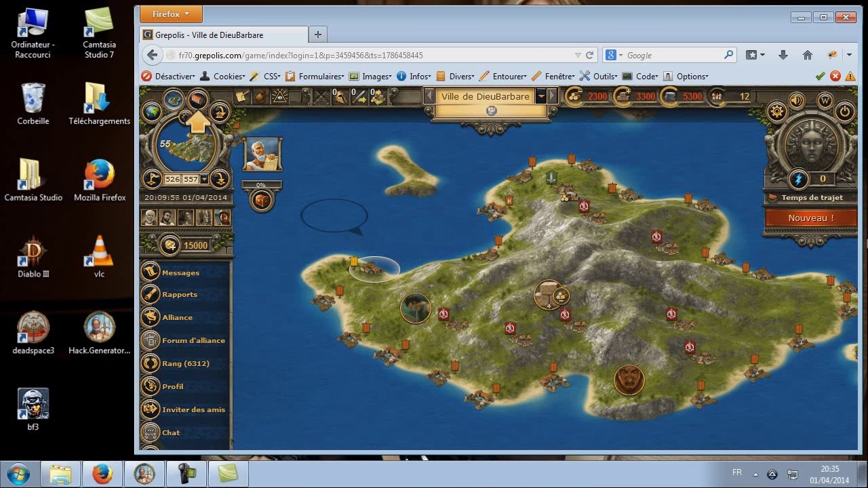Reload the page with refresh icon
The width and height of the screenshot is (868, 488).
click(x=590, y=56)
